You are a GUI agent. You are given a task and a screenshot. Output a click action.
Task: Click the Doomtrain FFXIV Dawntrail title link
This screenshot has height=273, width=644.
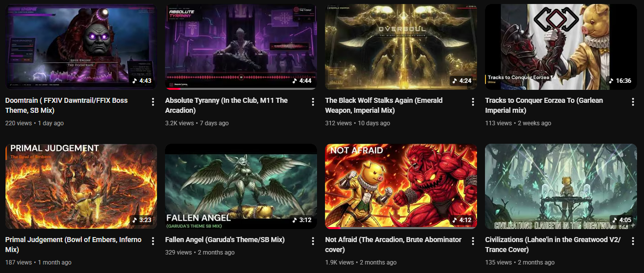pyautogui.click(x=66, y=105)
